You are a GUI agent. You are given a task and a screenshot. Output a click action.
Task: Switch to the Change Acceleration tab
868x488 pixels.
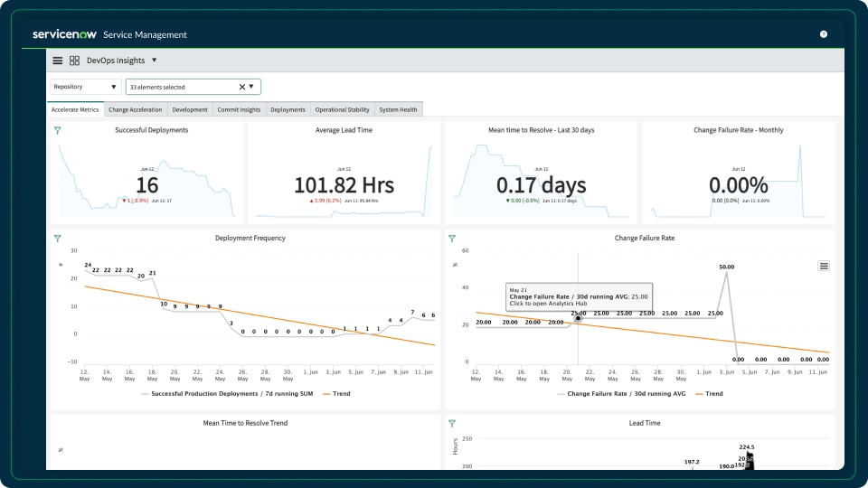click(135, 110)
